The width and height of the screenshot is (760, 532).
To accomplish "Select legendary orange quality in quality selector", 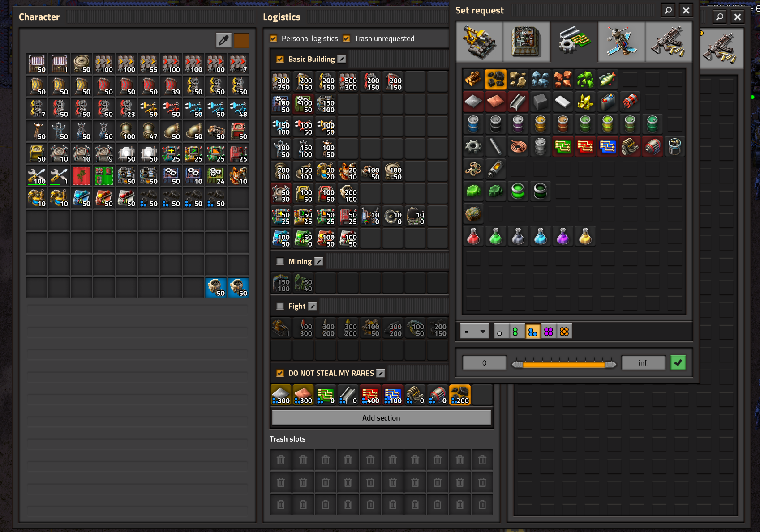I will pos(564,332).
